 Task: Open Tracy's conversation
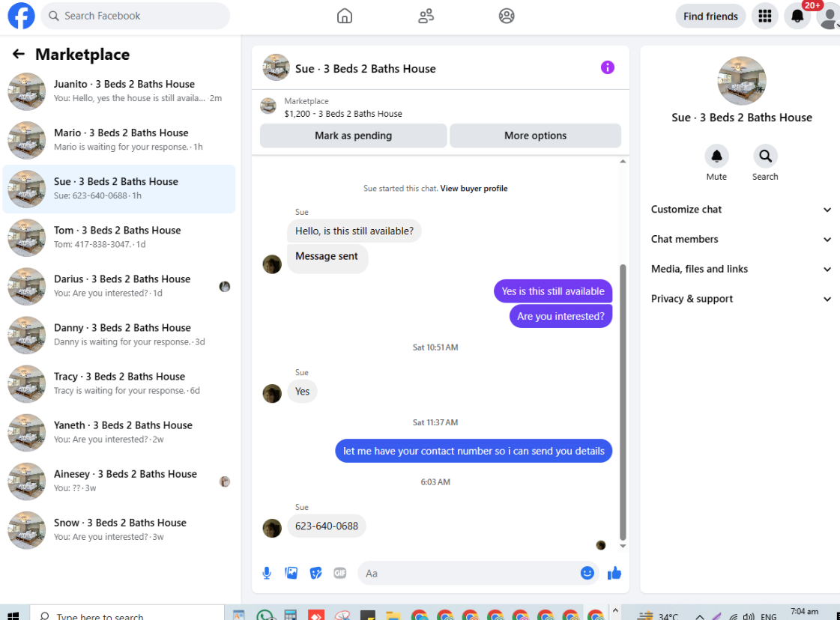(119, 384)
